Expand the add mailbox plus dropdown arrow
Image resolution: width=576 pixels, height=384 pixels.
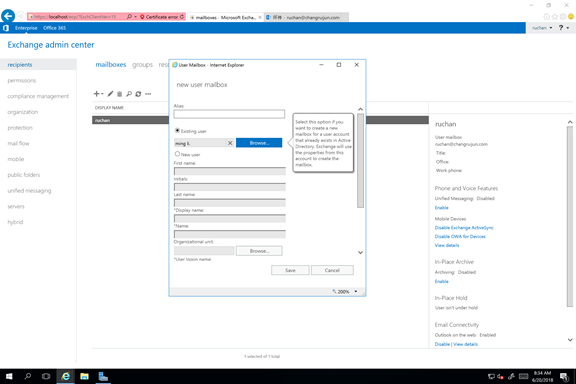click(102, 94)
